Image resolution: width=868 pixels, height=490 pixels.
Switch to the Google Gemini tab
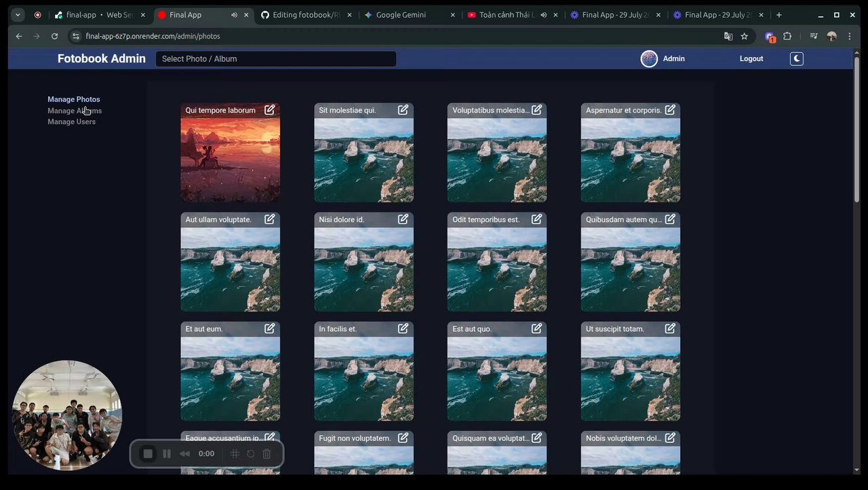[x=410, y=15]
